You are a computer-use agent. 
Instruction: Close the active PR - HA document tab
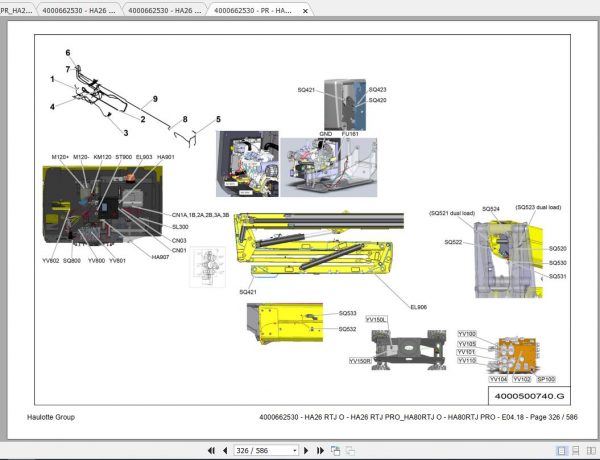(x=305, y=11)
